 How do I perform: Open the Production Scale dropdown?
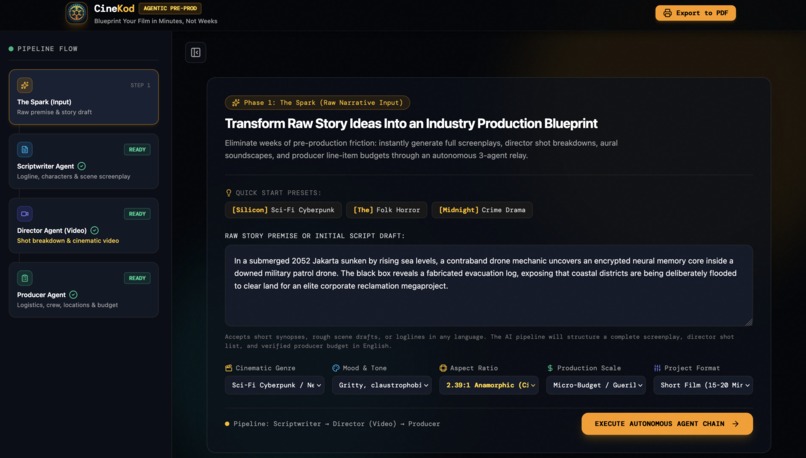click(596, 385)
